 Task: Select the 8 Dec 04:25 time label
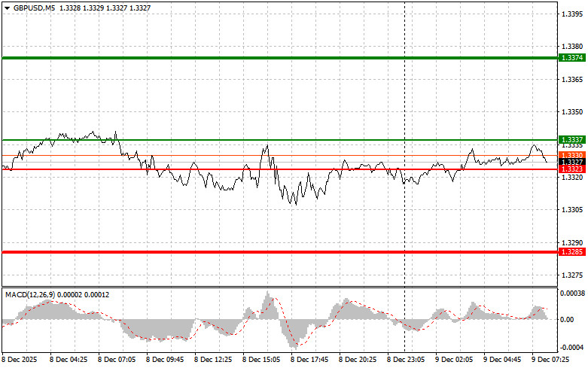69,360
